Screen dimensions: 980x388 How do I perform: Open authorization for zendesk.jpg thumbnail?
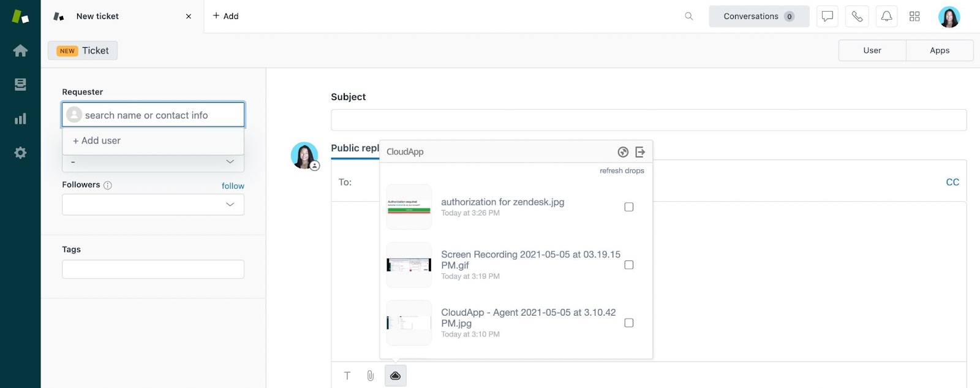[x=409, y=207]
